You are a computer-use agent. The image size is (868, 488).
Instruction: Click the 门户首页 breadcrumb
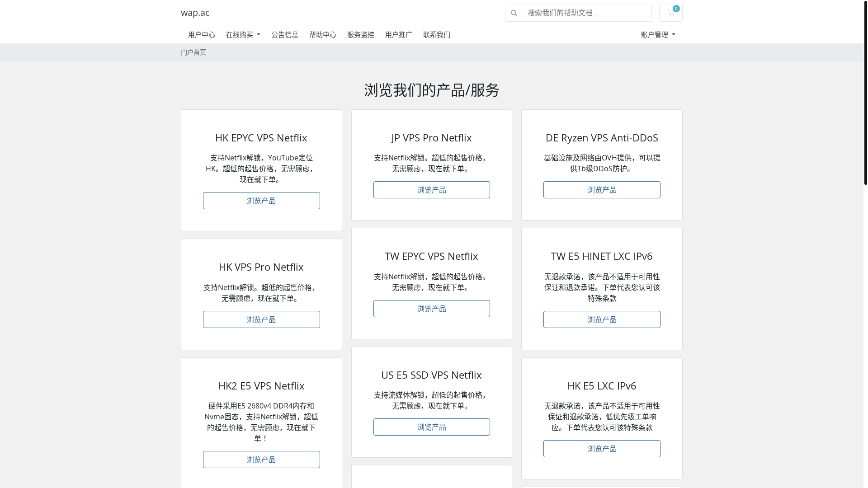pos(193,52)
